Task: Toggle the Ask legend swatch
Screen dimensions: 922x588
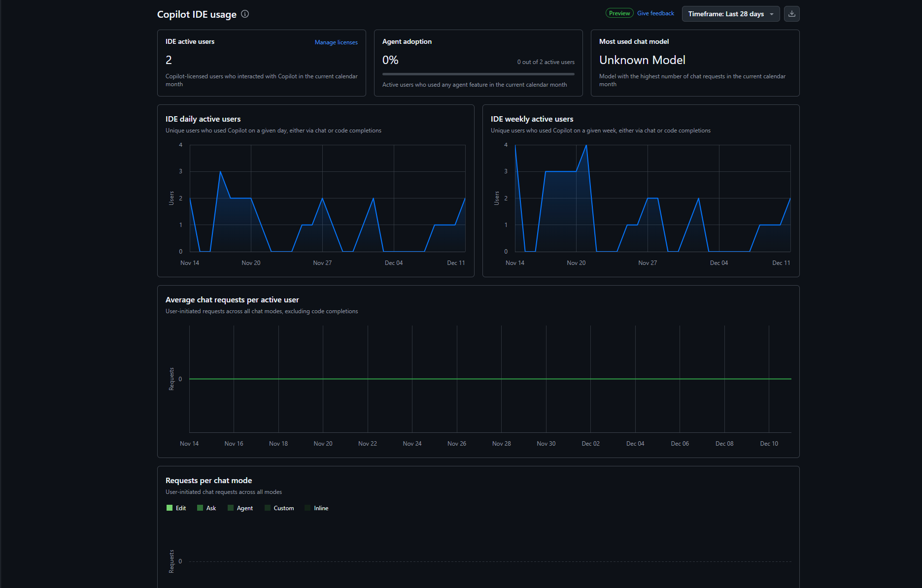Action: 200,508
